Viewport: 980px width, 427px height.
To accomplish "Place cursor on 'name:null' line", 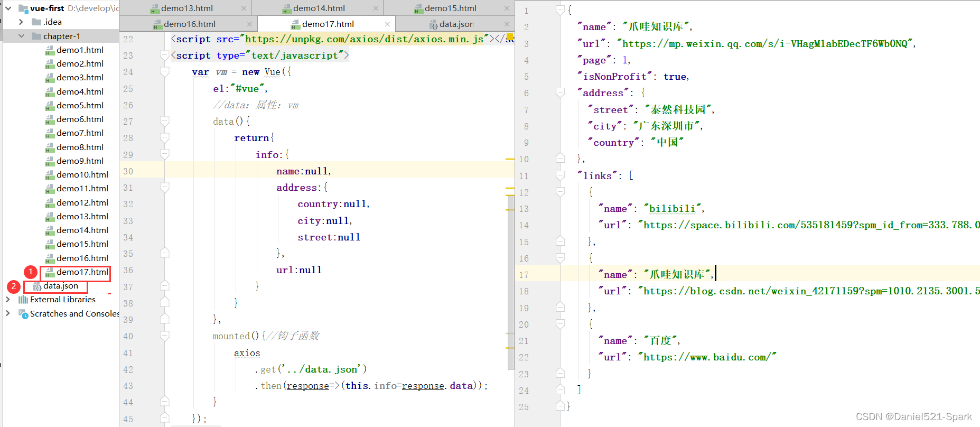I will tap(303, 171).
